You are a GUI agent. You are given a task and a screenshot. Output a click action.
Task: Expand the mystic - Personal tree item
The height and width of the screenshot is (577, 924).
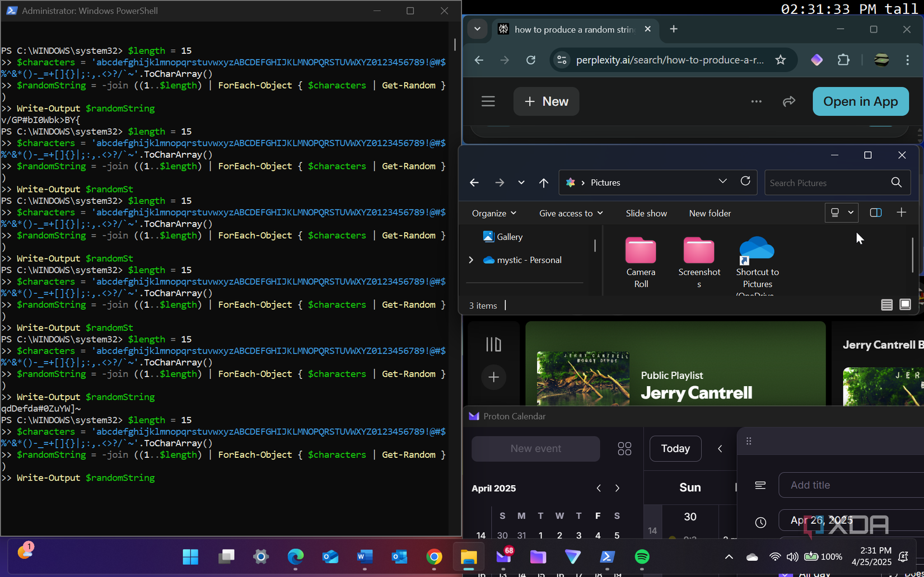click(x=471, y=260)
